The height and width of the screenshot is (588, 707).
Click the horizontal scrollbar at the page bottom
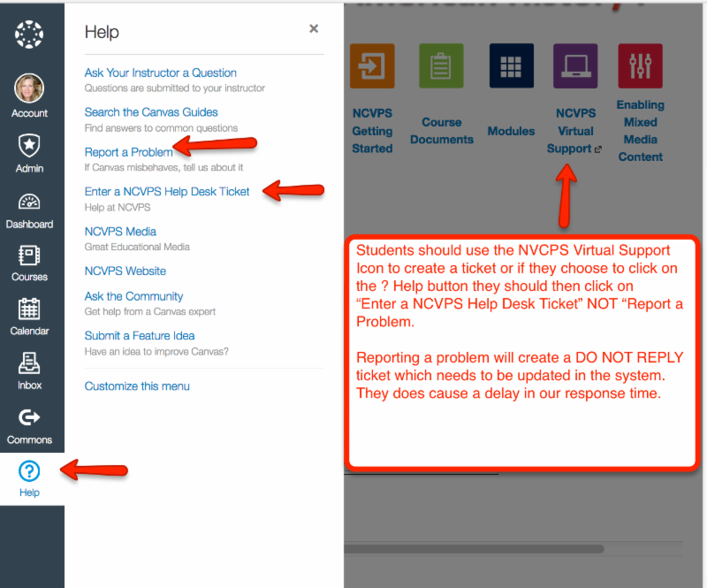pyautogui.click(x=474, y=549)
